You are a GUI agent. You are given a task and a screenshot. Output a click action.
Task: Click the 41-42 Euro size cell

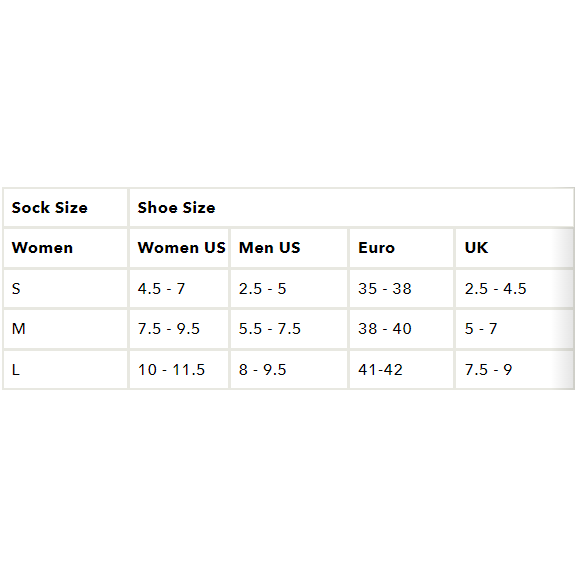click(401, 369)
